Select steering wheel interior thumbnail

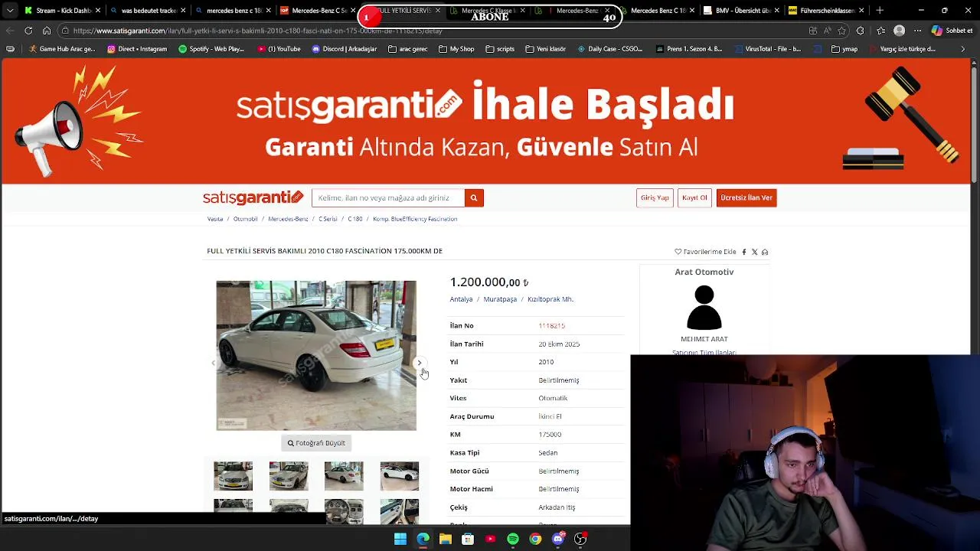click(344, 511)
